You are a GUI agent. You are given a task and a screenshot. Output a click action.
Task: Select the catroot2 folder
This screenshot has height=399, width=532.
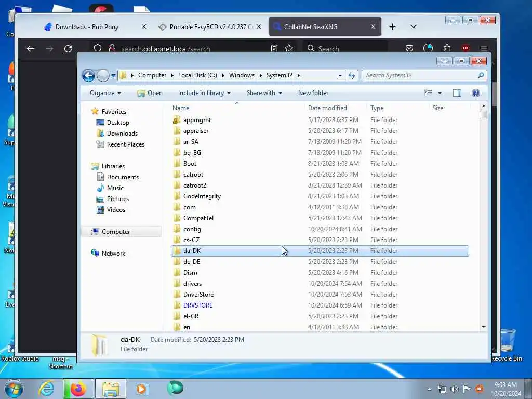pyautogui.click(x=194, y=185)
